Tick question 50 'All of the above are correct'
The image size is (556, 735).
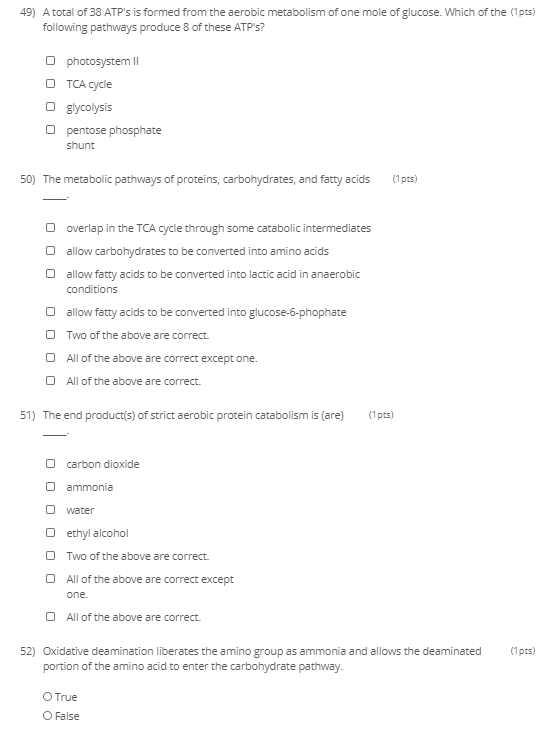pos(50,380)
